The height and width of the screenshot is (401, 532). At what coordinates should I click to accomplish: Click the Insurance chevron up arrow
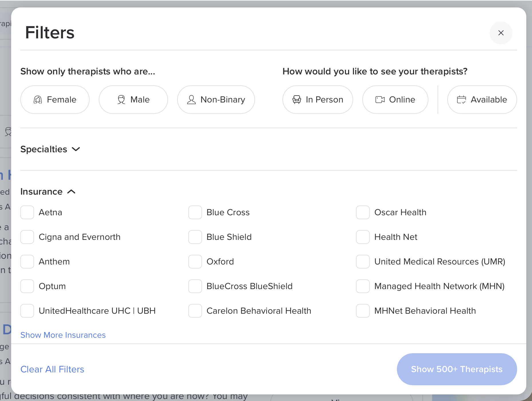click(x=72, y=191)
